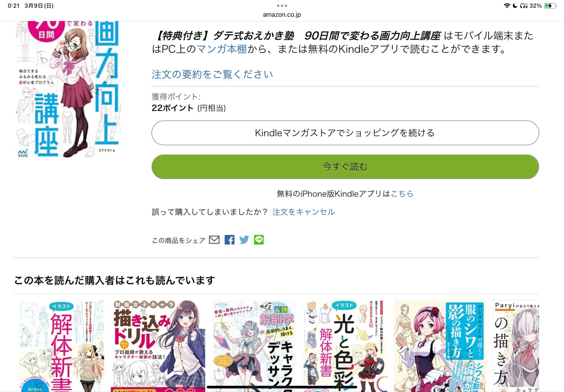
Task: Tap the three-dot multitasking menu at top
Action: pyautogui.click(x=282, y=6)
